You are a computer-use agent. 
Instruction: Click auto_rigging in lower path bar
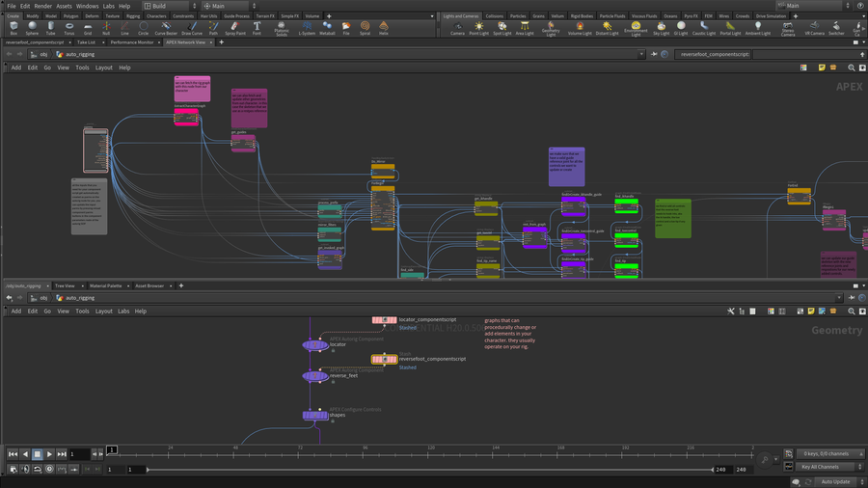point(80,298)
